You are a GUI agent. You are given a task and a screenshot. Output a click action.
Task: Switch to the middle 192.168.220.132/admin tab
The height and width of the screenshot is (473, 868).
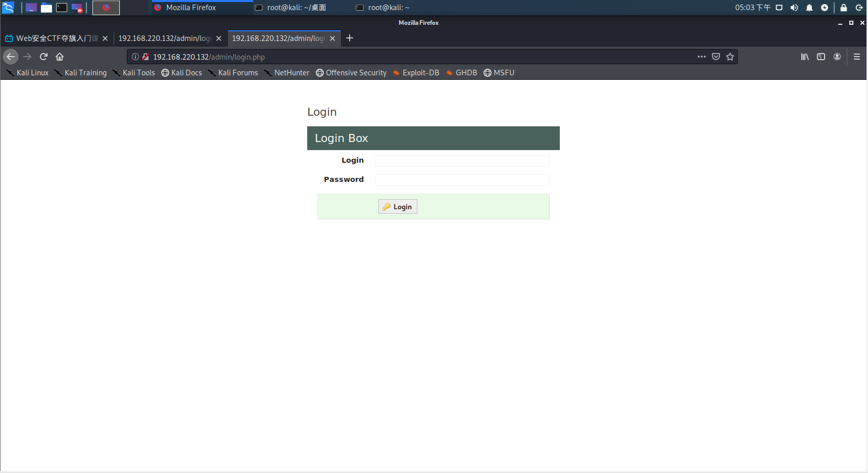coord(170,38)
